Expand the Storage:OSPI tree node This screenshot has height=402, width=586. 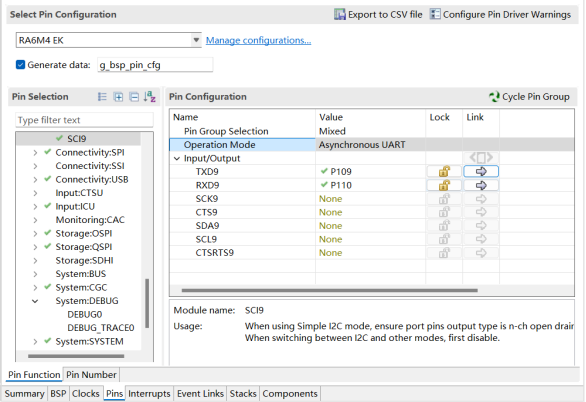[x=35, y=234]
